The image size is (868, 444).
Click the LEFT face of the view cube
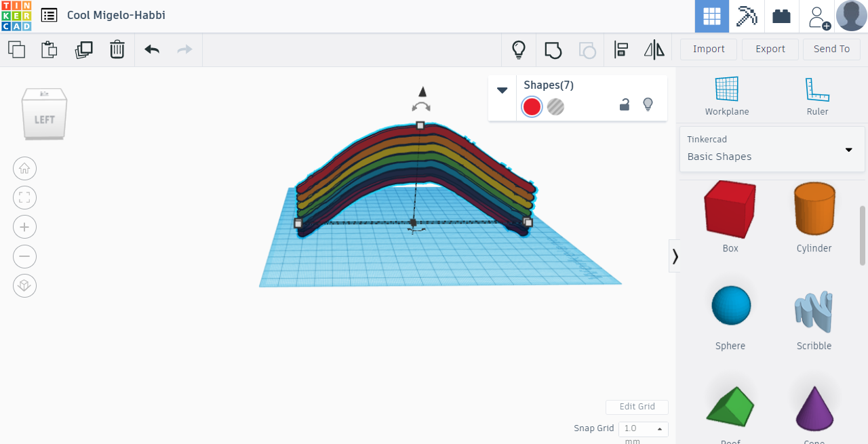[x=44, y=120]
